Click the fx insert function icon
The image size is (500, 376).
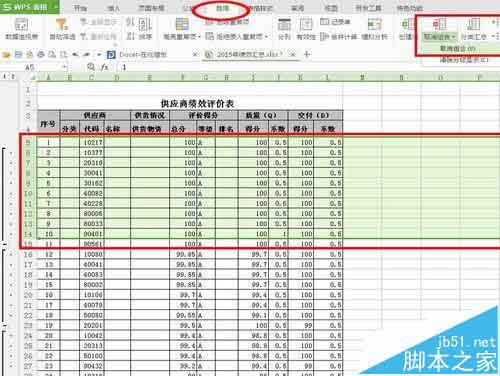pyautogui.click(x=105, y=67)
